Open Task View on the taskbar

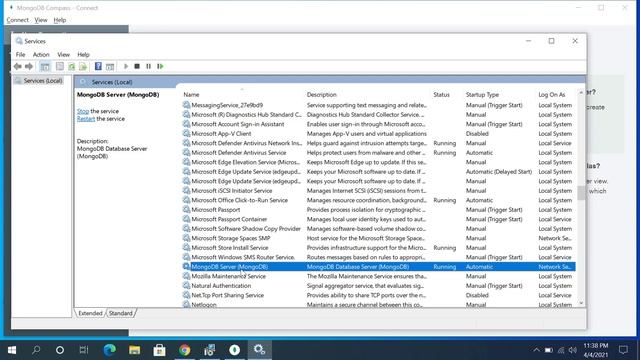click(84, 350)
